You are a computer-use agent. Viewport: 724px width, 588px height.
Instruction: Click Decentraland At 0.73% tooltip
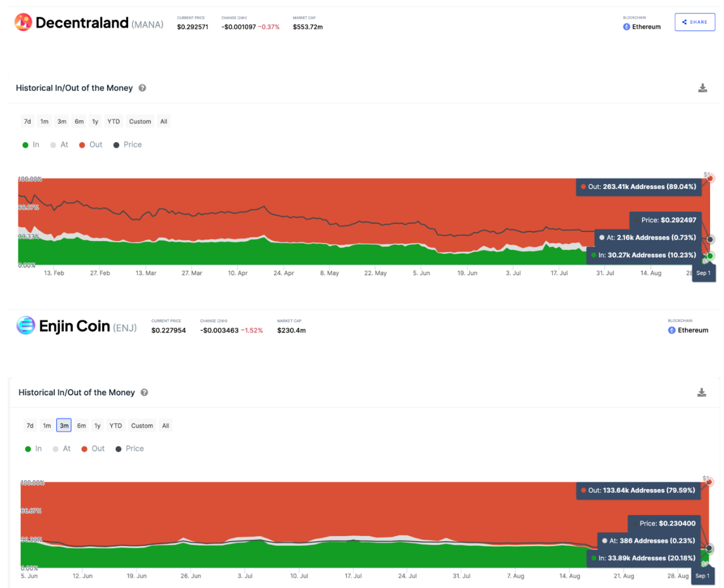coord(648,237)
